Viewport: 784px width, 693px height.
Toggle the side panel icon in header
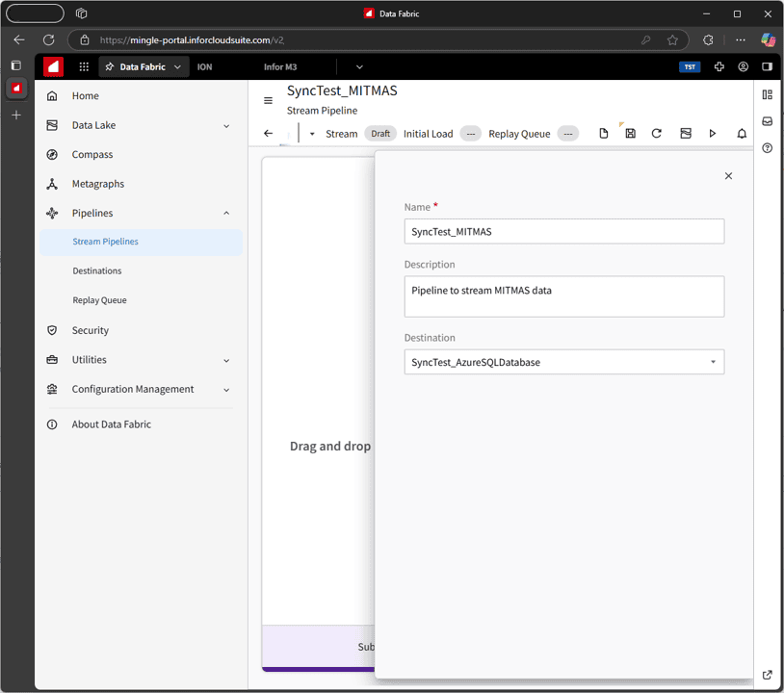[767, 66]
